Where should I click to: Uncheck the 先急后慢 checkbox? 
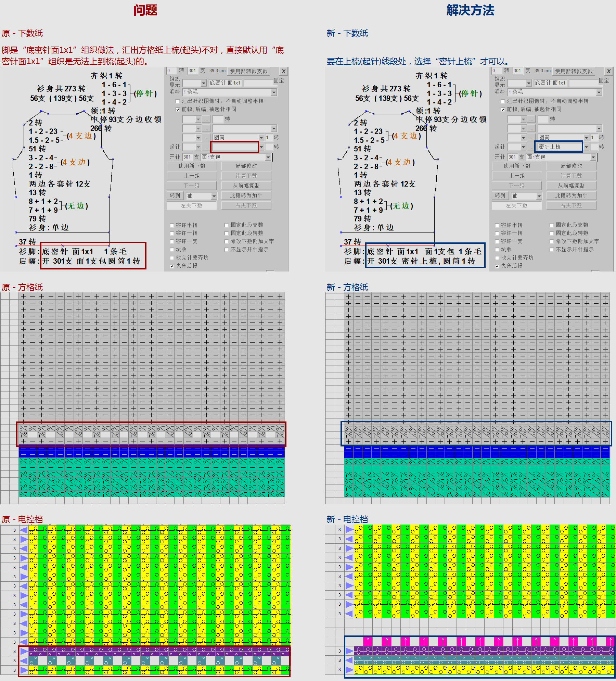(x=172, y=266)
